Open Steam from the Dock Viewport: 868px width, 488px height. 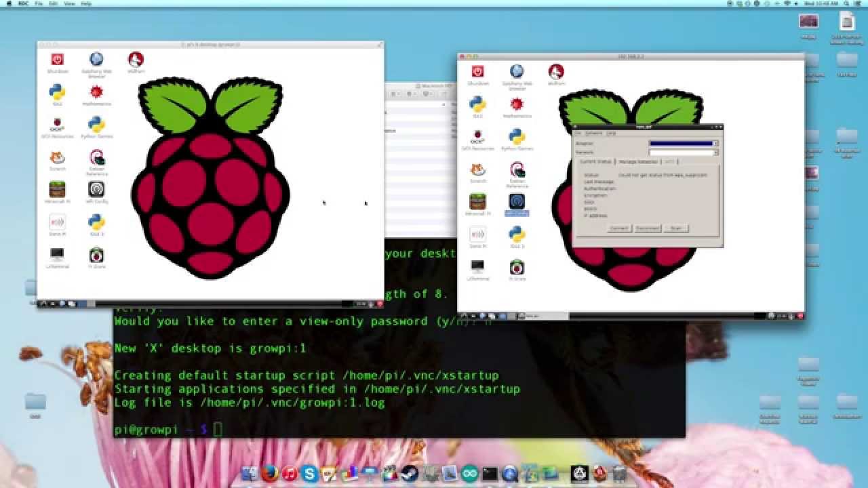click(409, 474)
